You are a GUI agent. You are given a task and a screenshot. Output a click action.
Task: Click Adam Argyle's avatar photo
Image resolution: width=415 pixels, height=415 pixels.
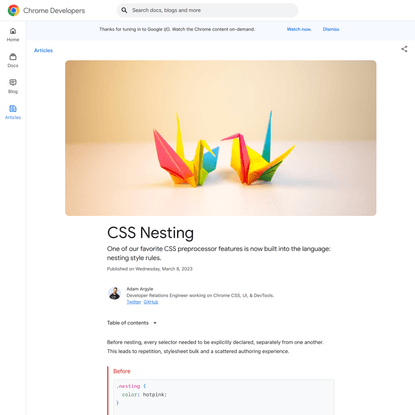[114, 293]
